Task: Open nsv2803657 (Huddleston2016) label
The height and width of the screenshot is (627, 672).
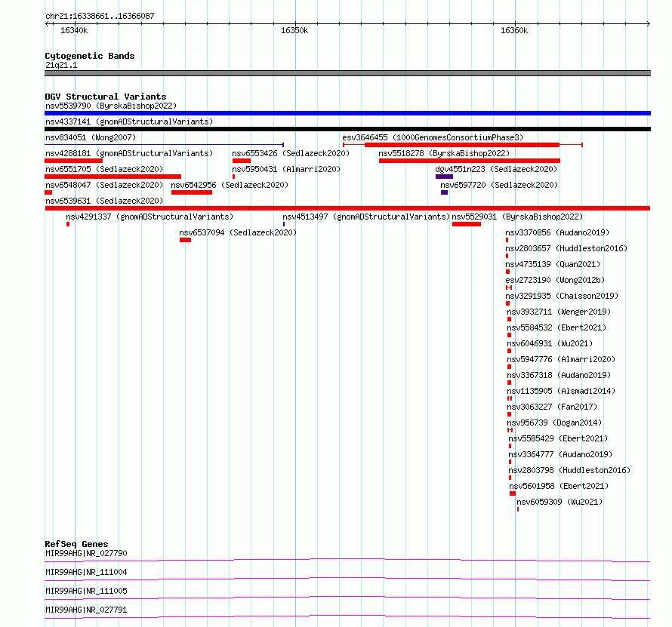Action: pos(566,248)
